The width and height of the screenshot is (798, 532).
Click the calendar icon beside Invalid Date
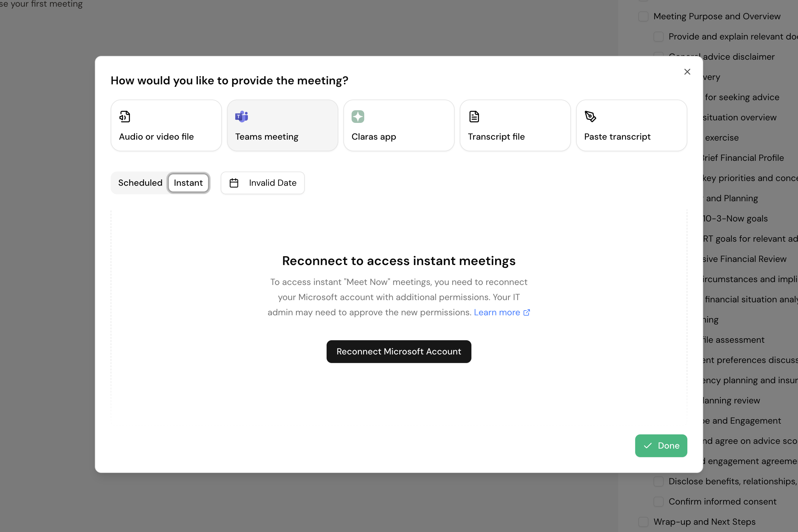coord(234,183)
